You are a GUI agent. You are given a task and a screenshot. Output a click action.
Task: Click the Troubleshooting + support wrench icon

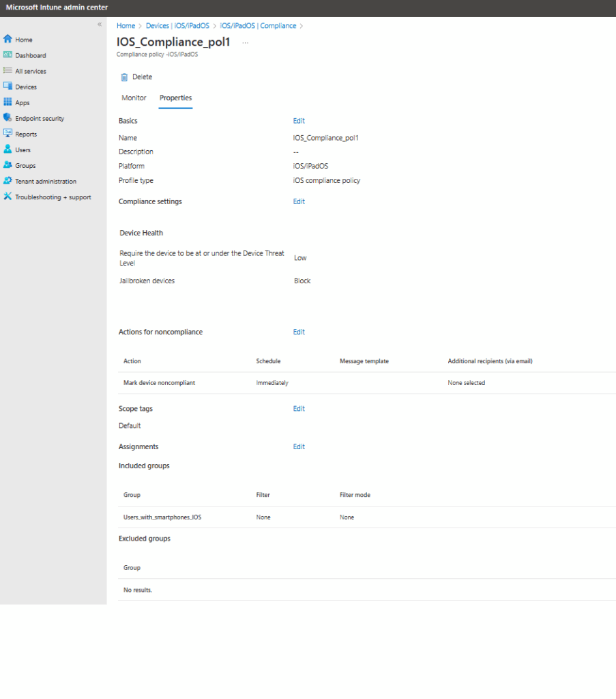(x=8, y=196)
